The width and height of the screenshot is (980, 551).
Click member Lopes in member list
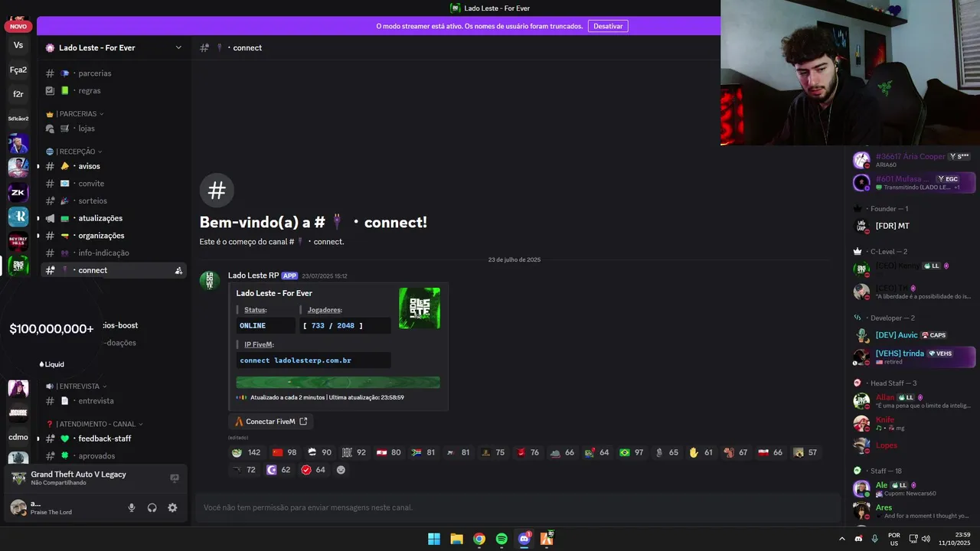[913, 445]
